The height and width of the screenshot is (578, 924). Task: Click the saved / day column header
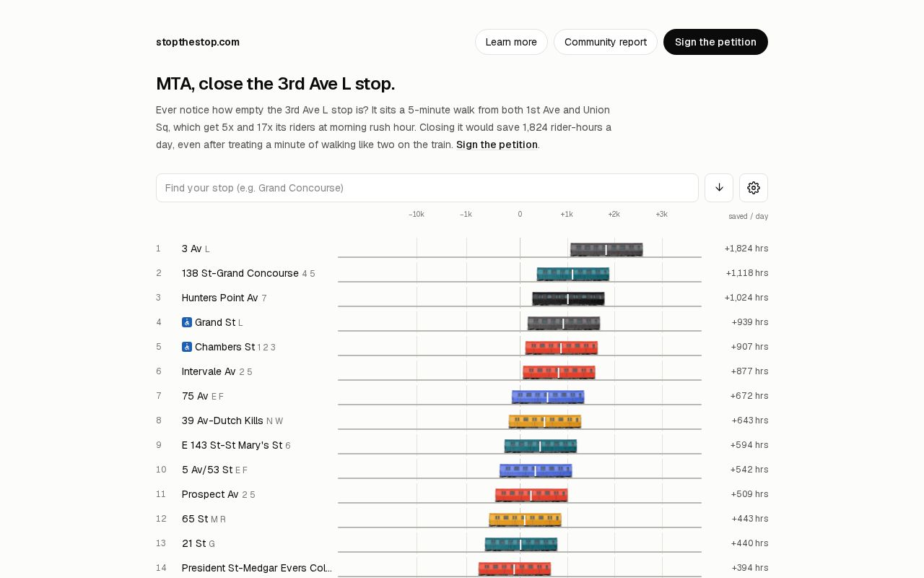tap(749, 216)
